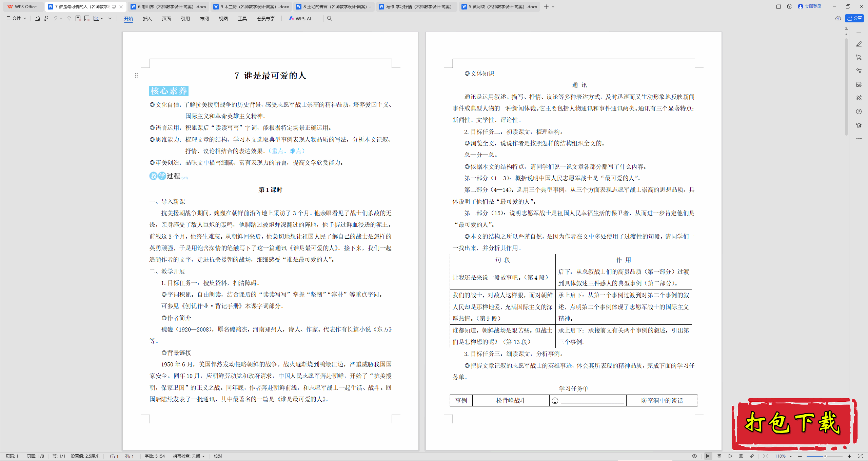
Task: Click the three dots more icon in the right sidebar
Action: pyautogui.click(x=859, y=139)
